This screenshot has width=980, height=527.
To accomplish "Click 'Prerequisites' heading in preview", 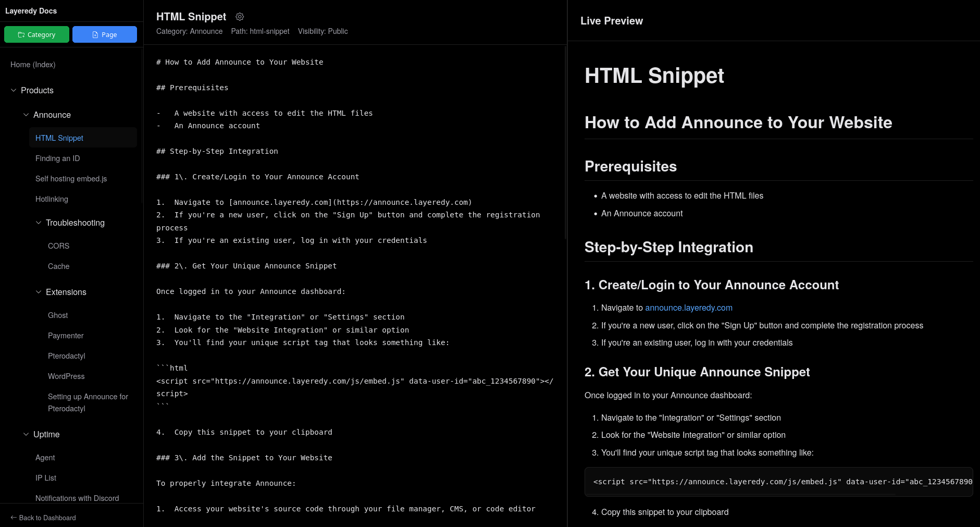I will tap(631, 166).
